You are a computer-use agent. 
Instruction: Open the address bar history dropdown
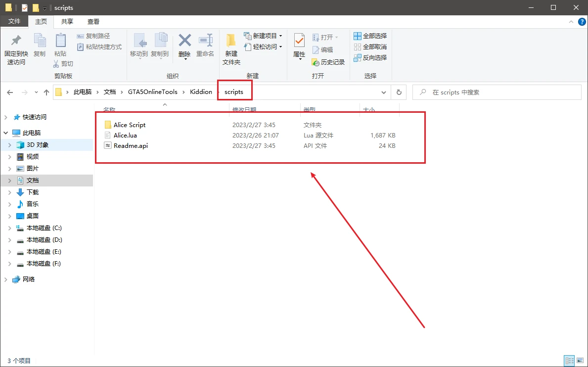[384, 92]
